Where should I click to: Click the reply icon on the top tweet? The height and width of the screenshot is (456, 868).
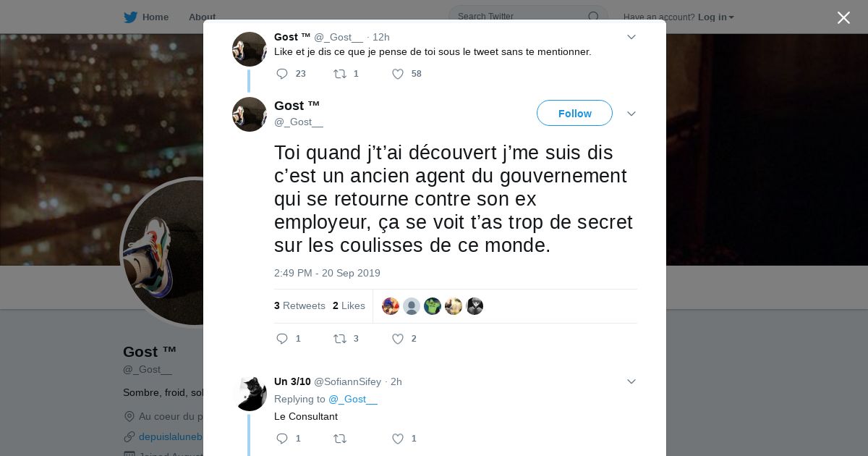tap(282, 74)
